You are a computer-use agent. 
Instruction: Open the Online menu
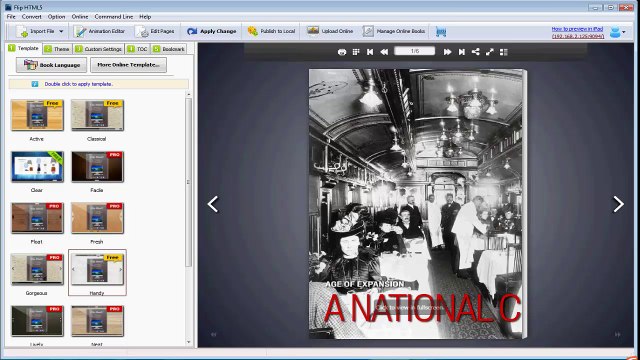coord(80,17)
